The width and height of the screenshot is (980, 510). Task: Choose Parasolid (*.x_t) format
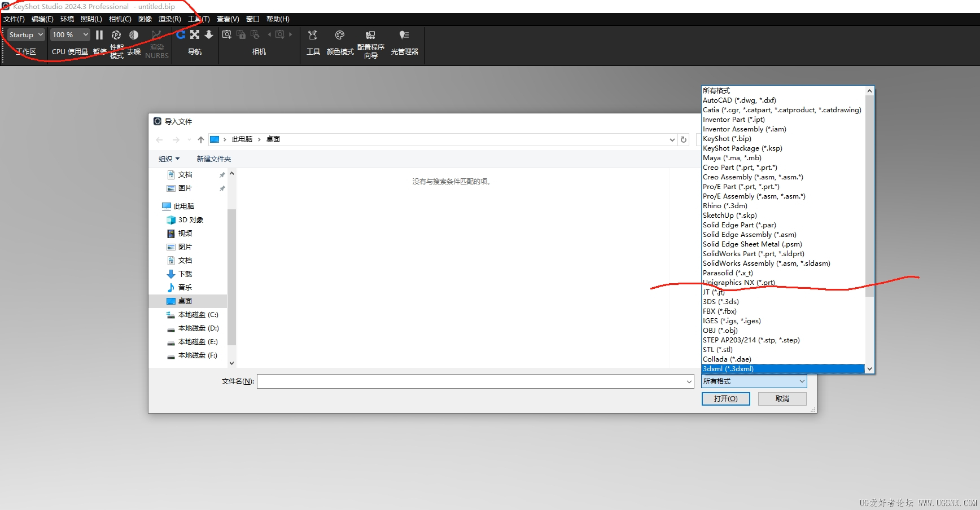(x=784, y=273)
